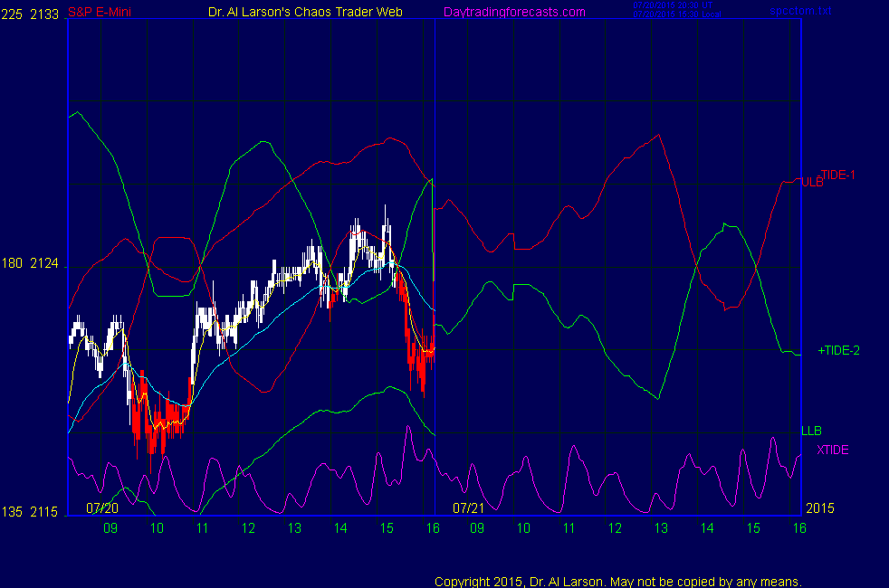Select the magenta 'XTIDE' curve label
The image size is (889, 588).
tap(832, 450)
